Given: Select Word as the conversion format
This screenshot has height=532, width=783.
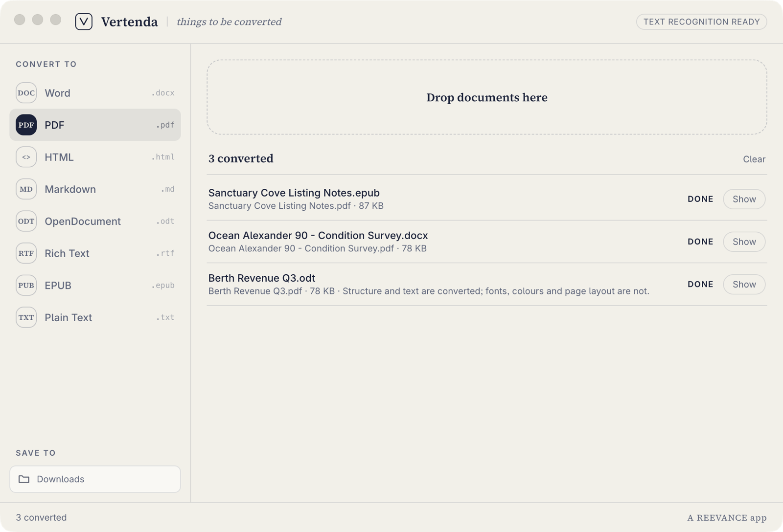Looking at the screenshot, I should click(x=95, y=93).
